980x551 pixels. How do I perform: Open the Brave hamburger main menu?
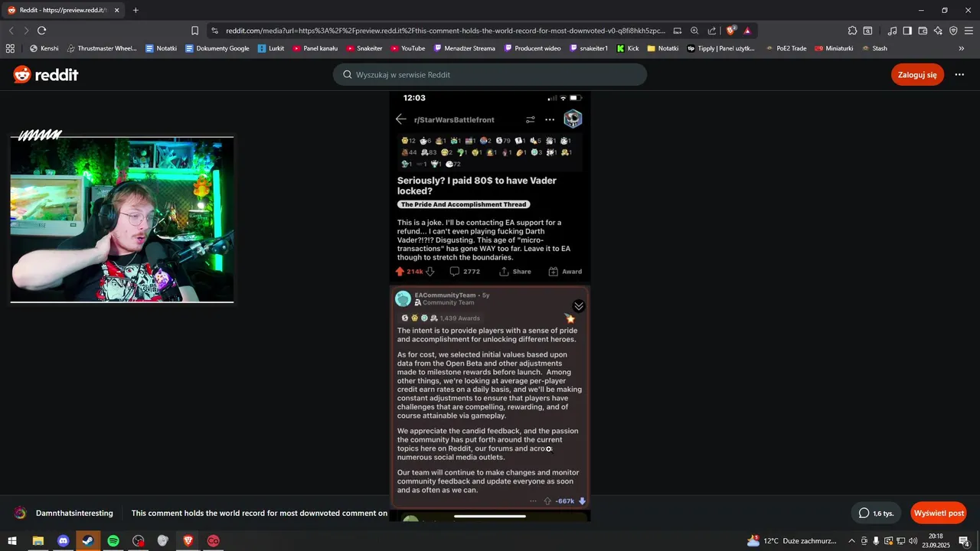[x=969, y=31]
